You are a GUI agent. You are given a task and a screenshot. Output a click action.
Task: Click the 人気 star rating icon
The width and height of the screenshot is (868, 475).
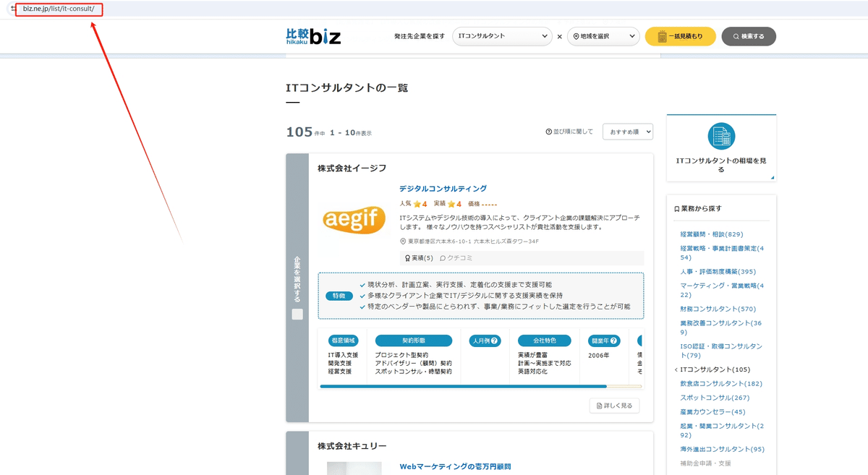[x=417, y=204]
